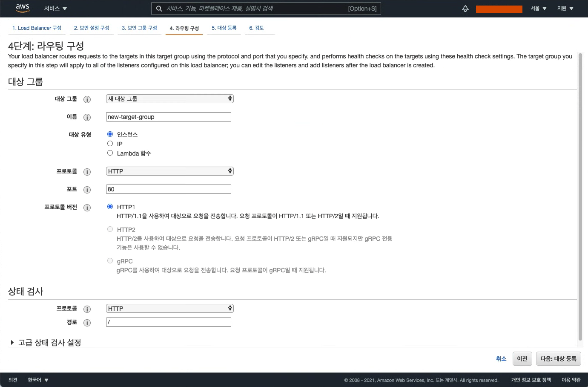The height and width of the screenshot is (387, 588).
Task: Focus the 경로 path field
Action: [168, 322]
